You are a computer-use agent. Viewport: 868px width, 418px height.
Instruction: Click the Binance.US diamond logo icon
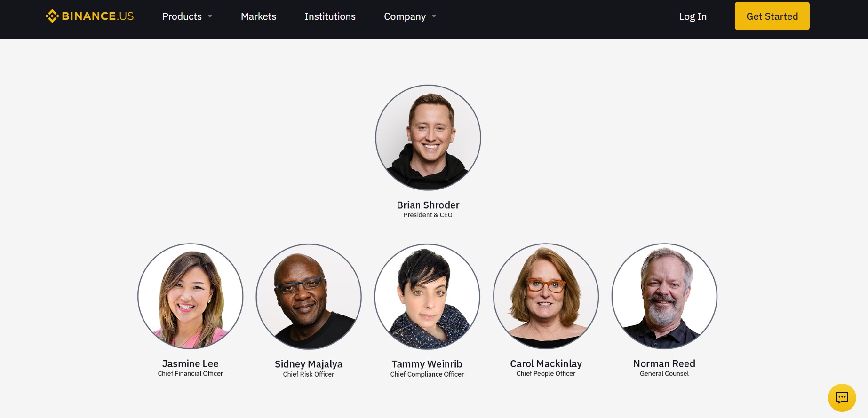click(x=52, y=16)
